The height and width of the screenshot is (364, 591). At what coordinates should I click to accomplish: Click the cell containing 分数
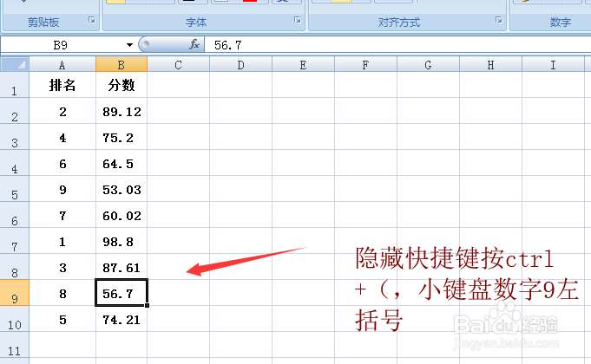click(x=121, y=86)
